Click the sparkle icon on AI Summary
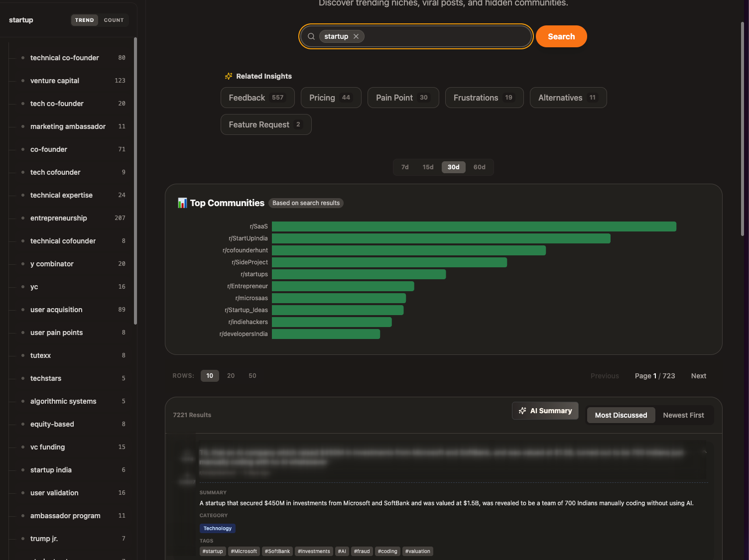749x560 pixels. point(522,411)
